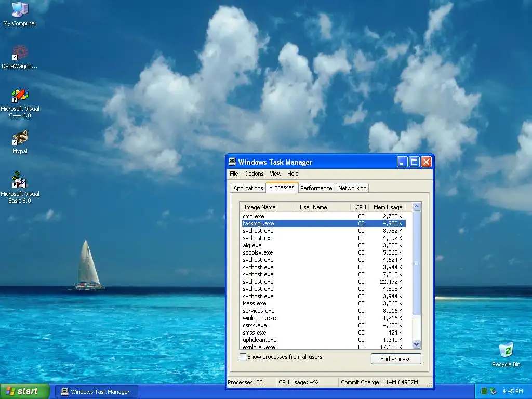Open the Start menu
This screenshot has width=532, height=399.
pyautogui.click(x=24, y=392)
